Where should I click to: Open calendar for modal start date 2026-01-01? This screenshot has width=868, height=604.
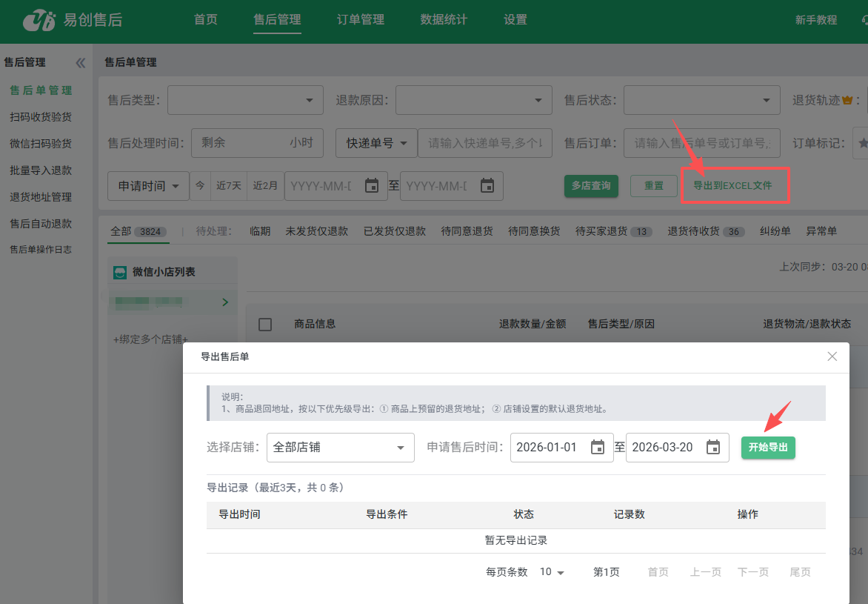598,448
